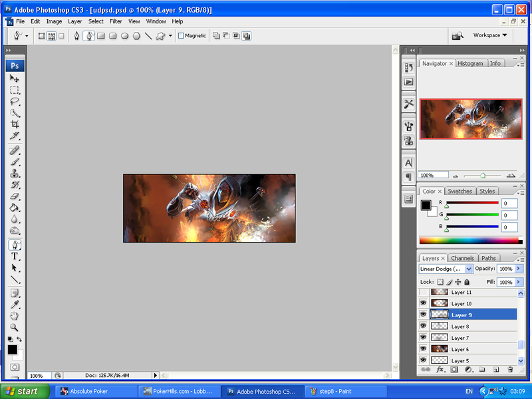Click the foreground color swatch in toolbox
532x399 pixels.
tap(12, 350)
